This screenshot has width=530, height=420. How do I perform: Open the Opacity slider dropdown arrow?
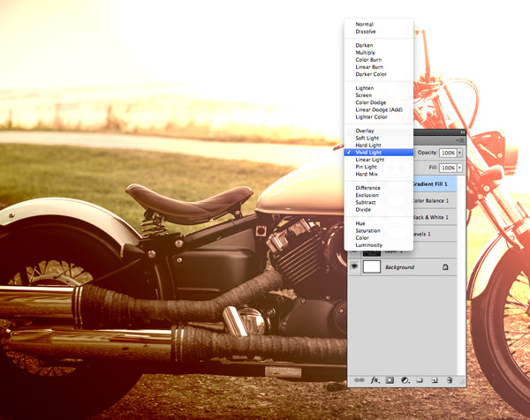(459, 153)
